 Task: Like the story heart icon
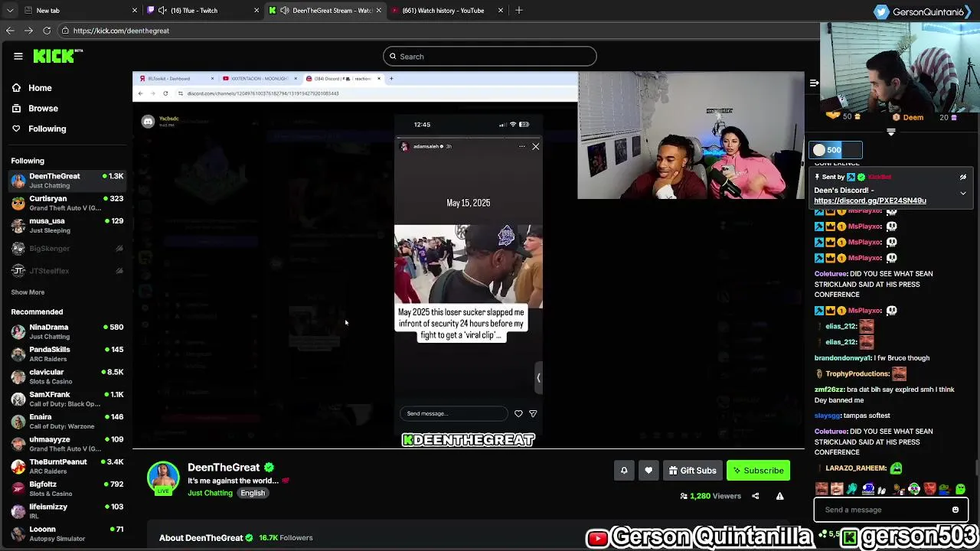pyautogui.click(x=518, y=414)
